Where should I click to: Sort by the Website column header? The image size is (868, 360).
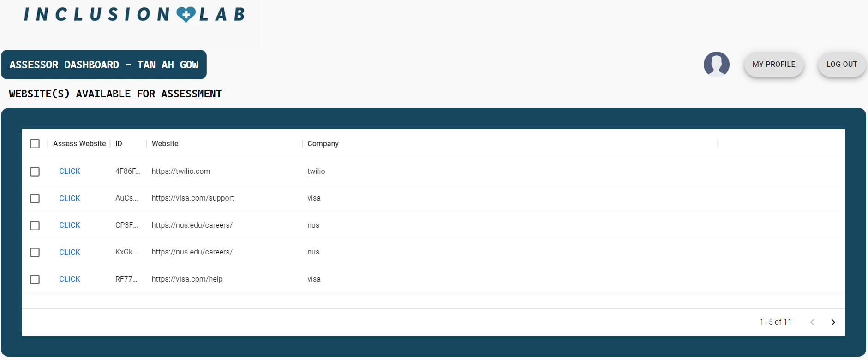tap(165, 143)
